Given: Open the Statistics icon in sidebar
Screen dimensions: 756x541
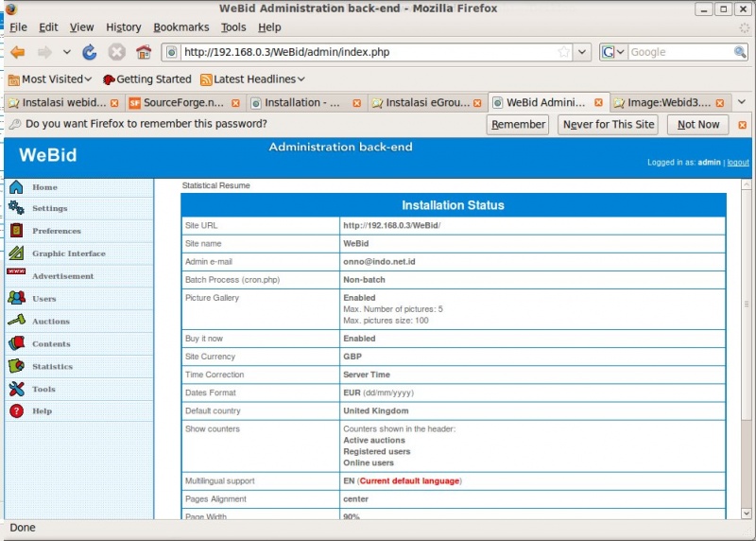Looking at the screenshot, I should pos(16,366).
